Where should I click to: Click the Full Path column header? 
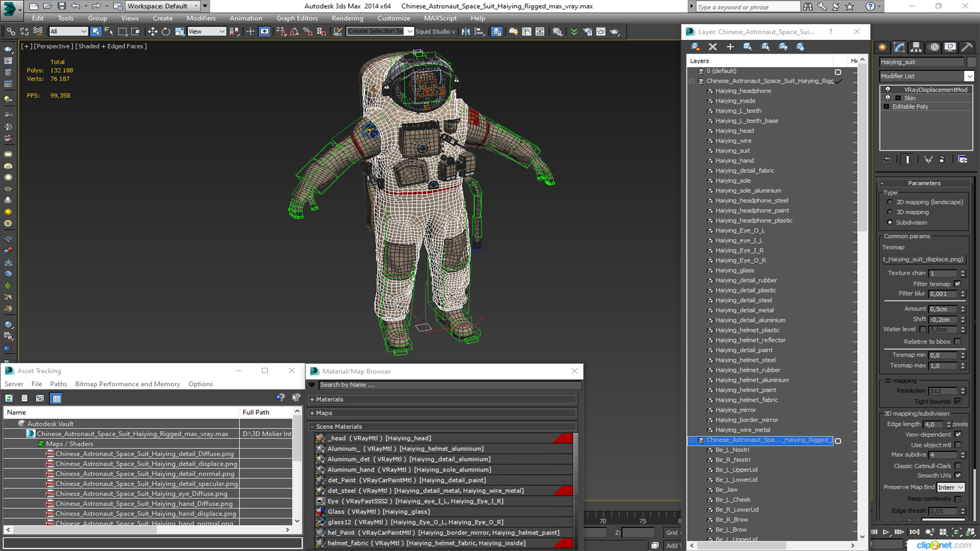265,412
